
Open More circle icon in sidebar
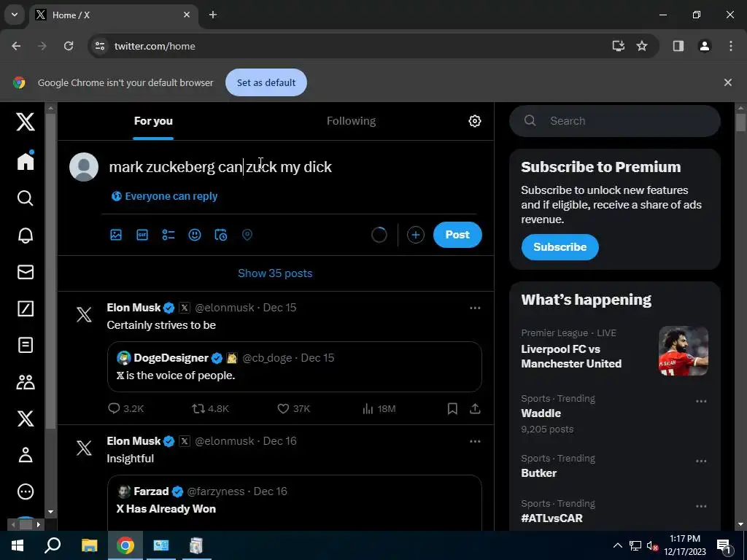pyautogui.click(x=26, y=491)
